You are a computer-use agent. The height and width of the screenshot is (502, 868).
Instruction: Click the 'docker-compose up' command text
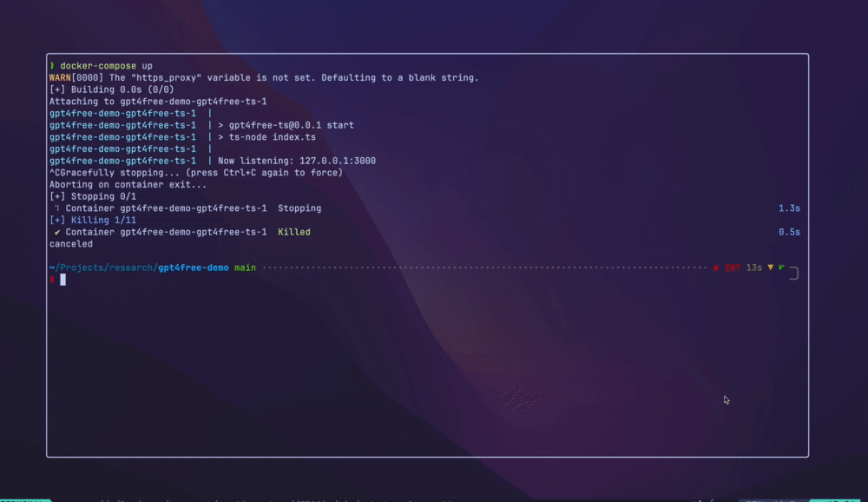click(106, 66)
